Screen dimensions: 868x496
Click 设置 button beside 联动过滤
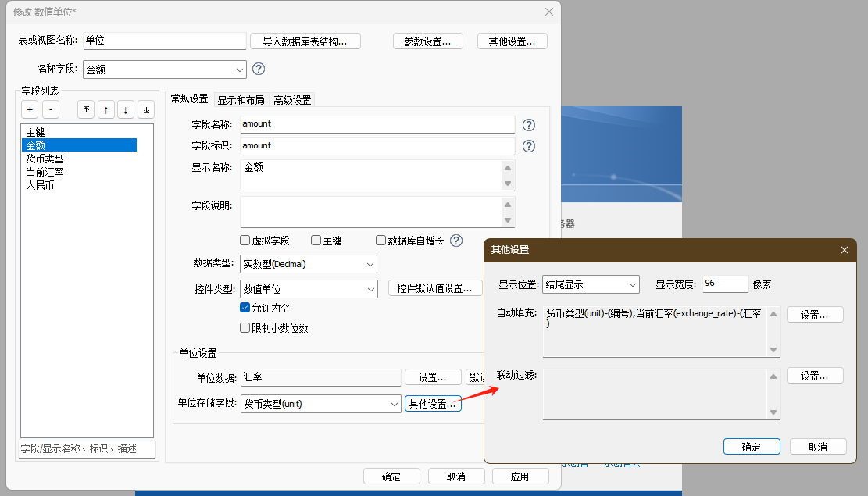point(815,376)
